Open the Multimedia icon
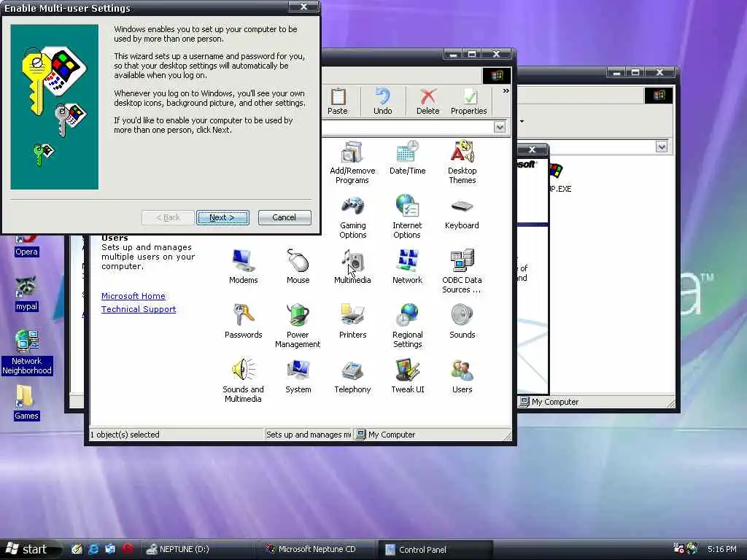Viewport: 747px width, 560px height. (x=352, y=267)
